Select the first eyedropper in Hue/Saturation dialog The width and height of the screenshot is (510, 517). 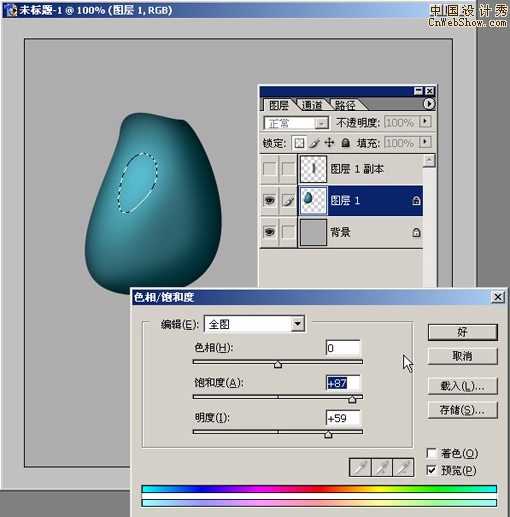click(360, 467)
